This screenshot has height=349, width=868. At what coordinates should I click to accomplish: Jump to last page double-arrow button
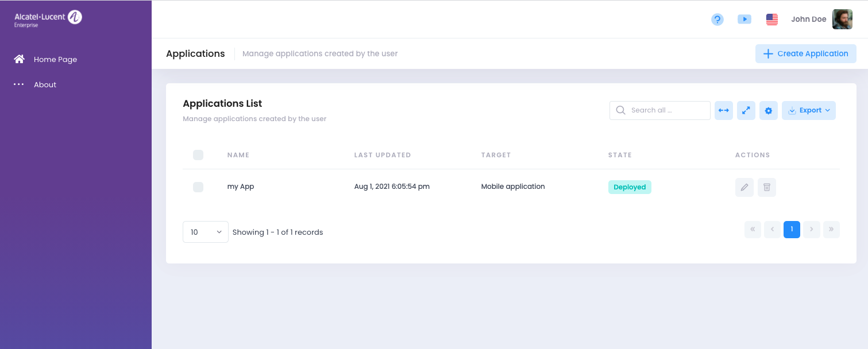pos(831,230)
